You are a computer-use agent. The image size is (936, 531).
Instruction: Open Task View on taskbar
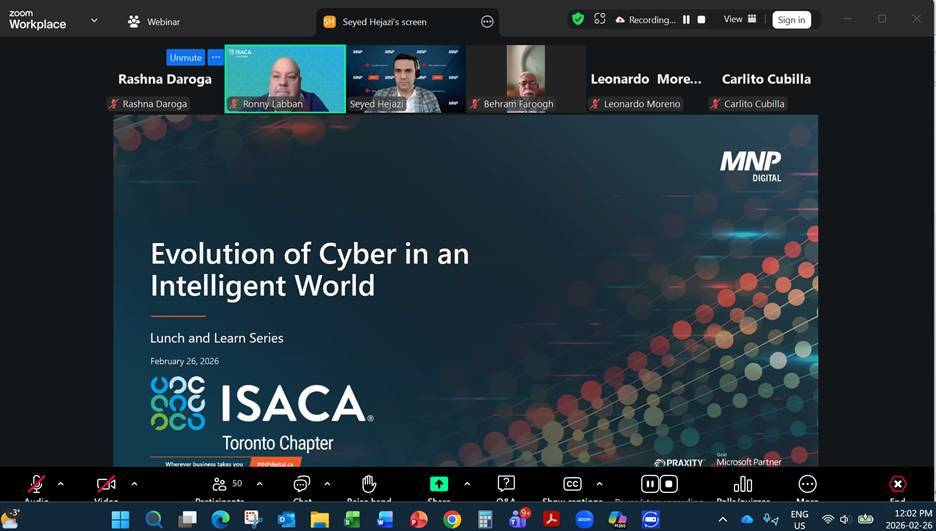pyautogui.click(x=187, y=519)
